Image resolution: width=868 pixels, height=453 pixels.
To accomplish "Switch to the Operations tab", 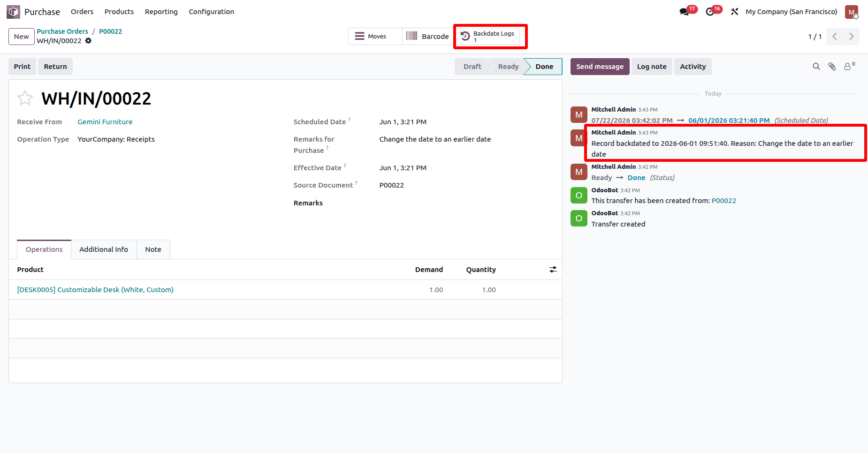I will coord(44,249).
